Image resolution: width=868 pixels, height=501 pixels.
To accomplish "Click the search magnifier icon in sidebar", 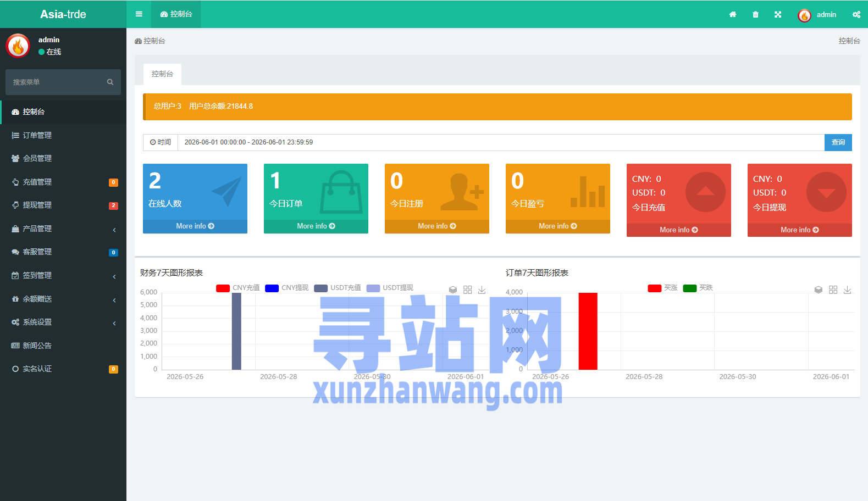I will (x=110, y=82).
